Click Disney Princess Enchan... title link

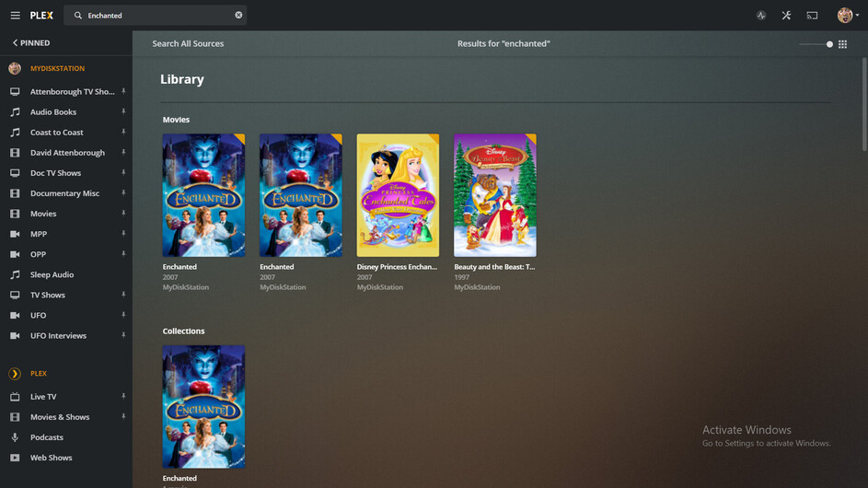click(397, 267)
